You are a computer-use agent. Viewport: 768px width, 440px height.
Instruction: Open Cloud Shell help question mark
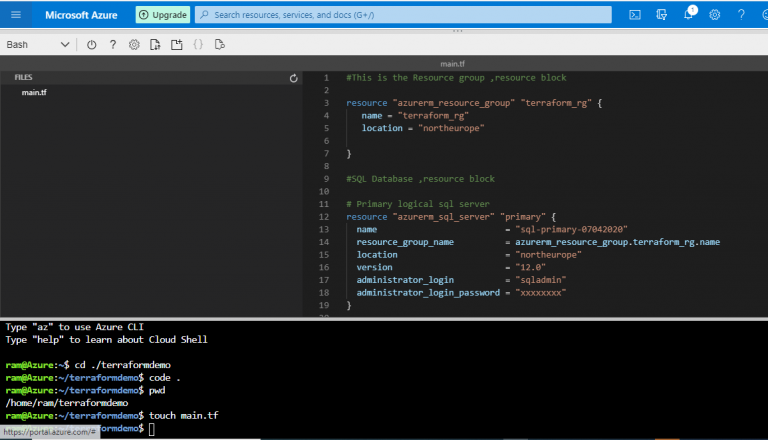(113, 45)
